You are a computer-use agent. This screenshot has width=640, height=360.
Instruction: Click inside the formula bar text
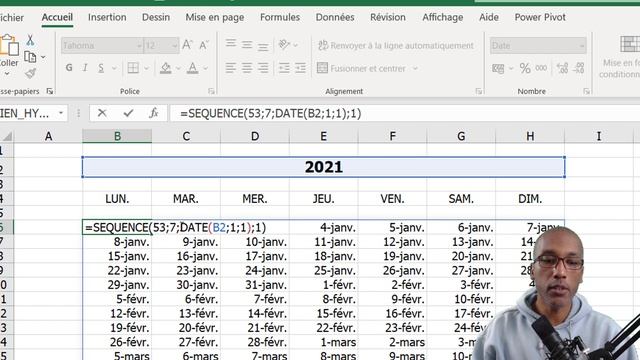[271, 113]
